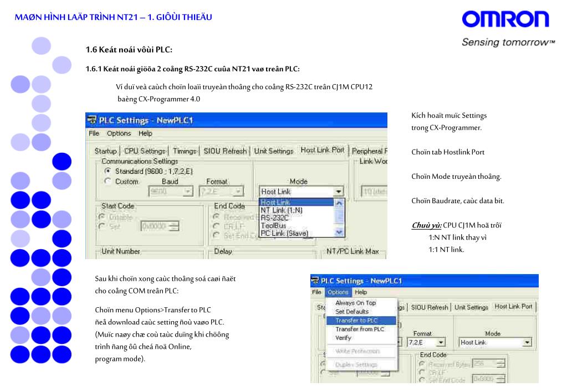Screen dimensions: 567x392
Task: Select Standard (9600 ; 1,7,2,E) radio button
Action: (108, 171)
